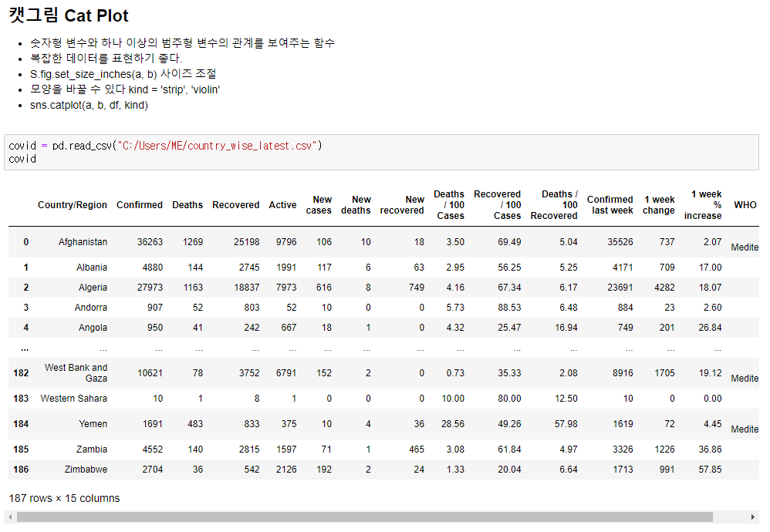Click the 'West Bank and Gaza' cell
770x532 pixels.
pyautogui.click(x=76, y=373)
